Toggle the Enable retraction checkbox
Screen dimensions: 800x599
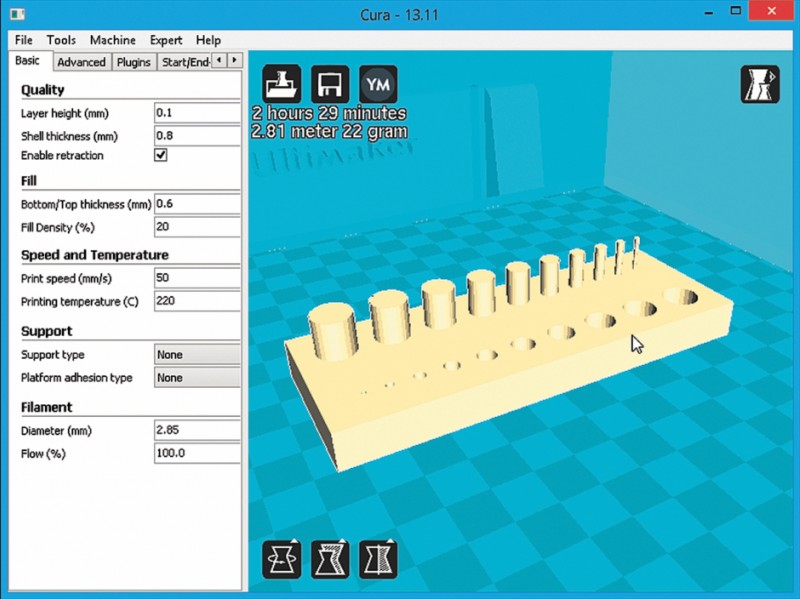click(x=161, y=155)
